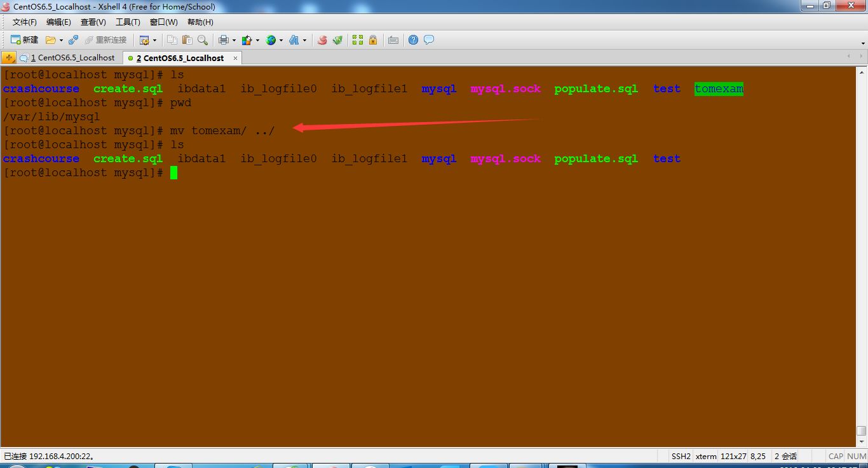868x468 pixels.
Task: Click the tab bar scroll-right arrow
Action: click(x=862, y=57)
